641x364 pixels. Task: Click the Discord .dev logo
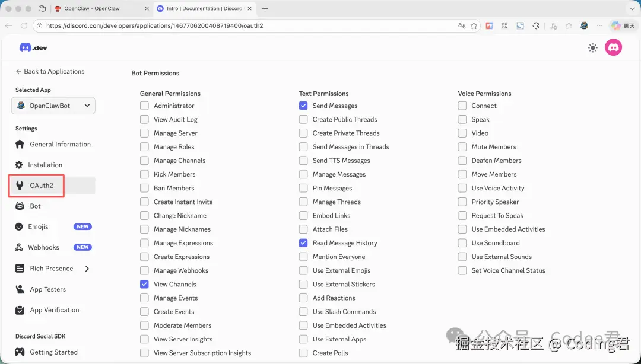33,47
